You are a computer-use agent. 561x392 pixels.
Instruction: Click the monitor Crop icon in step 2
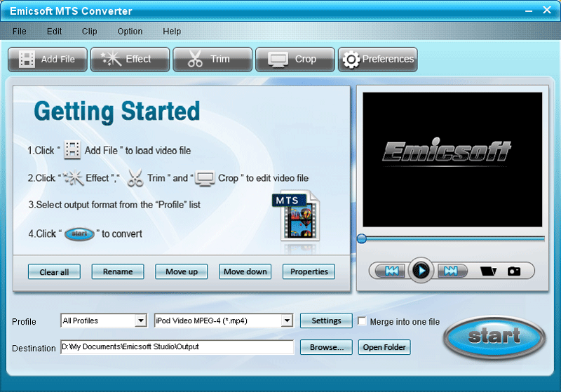pos(205,178)
